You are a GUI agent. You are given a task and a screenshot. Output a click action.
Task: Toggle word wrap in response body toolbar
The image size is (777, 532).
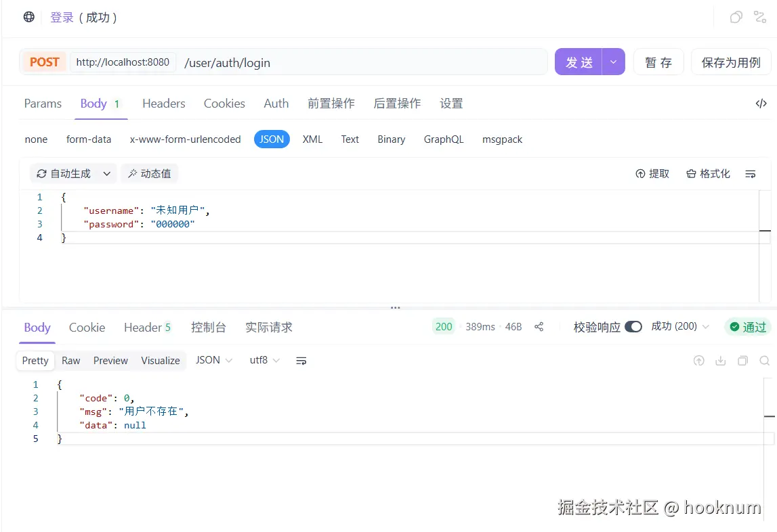301,361
